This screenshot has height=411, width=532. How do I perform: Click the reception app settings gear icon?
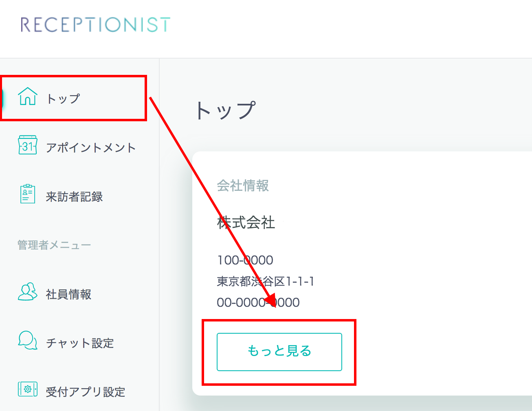point(28,389)
